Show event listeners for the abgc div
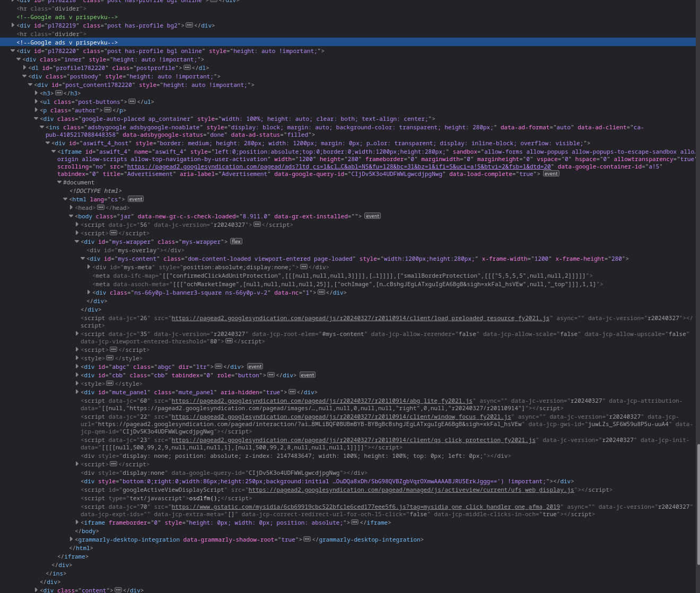 pos(255,367)
